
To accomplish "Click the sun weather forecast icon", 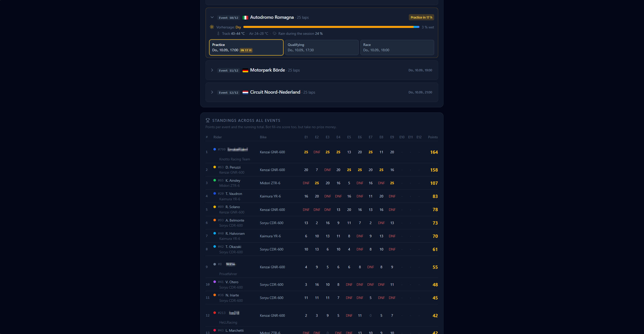I will tap(212, 27).
